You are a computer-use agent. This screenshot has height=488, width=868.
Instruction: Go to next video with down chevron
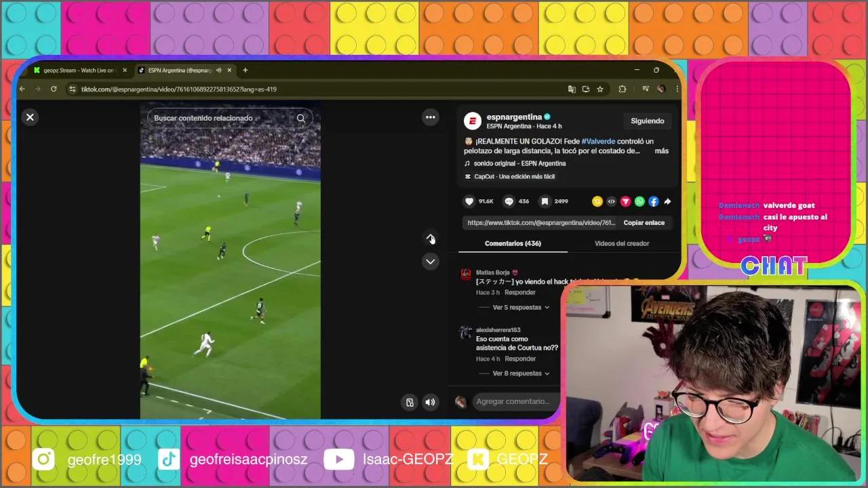tap(431, 262)
